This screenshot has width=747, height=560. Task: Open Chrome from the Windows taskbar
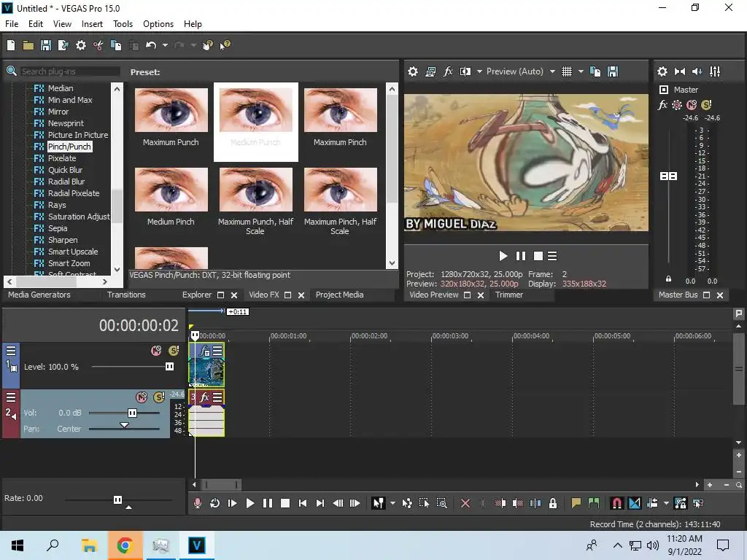tap(125, 545)
